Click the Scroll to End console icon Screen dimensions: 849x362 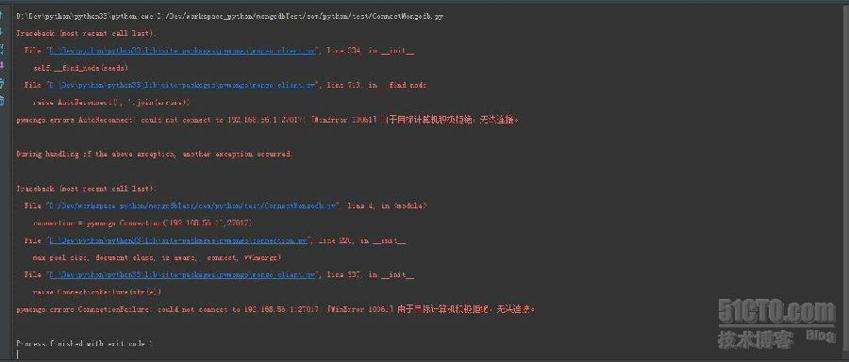(x=2, y=66)
